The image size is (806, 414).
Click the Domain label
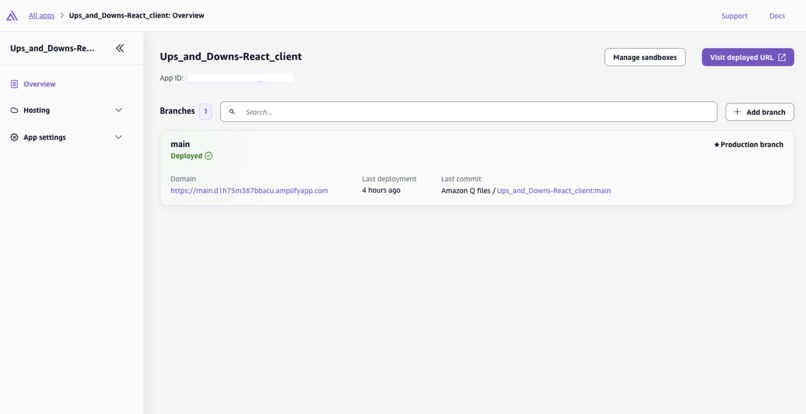[183, 179]
